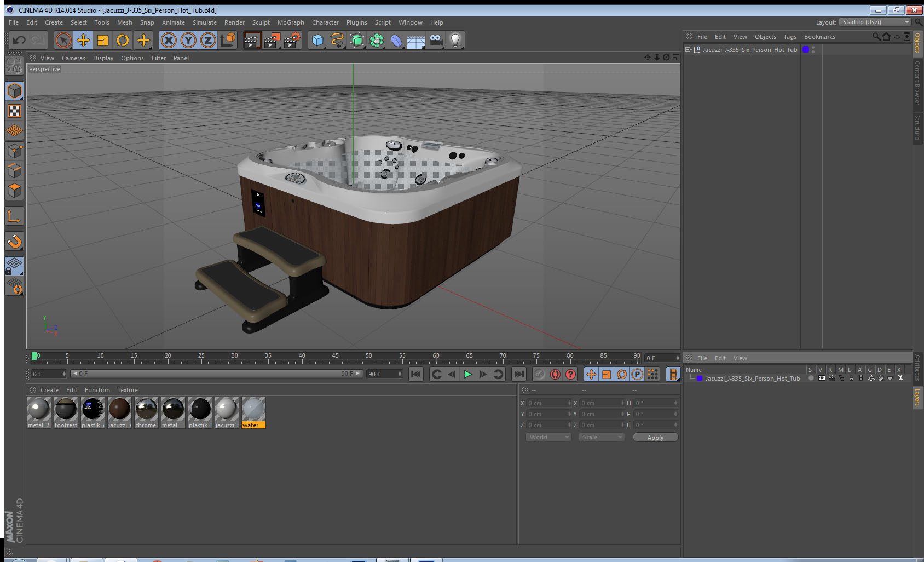The height and width of the screenshot is (562, 924).
Task: Open the Layout dropdown
Action: click(x=875, y=22)
